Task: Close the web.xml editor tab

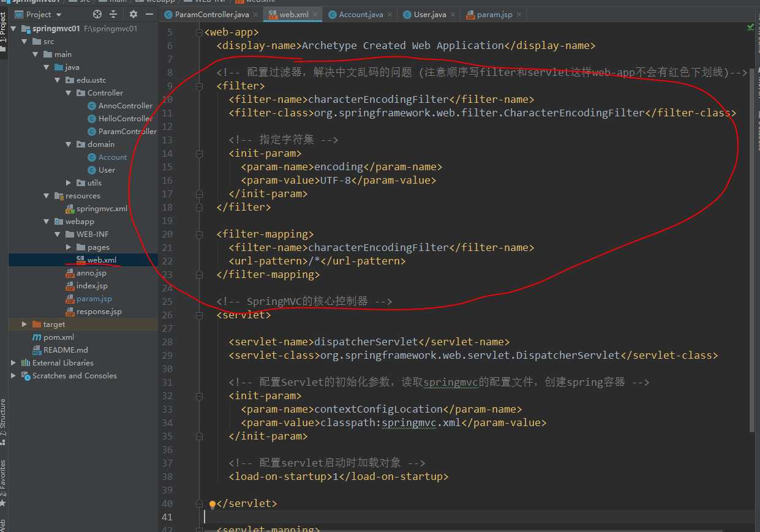Action: click(x=316, y=15)
